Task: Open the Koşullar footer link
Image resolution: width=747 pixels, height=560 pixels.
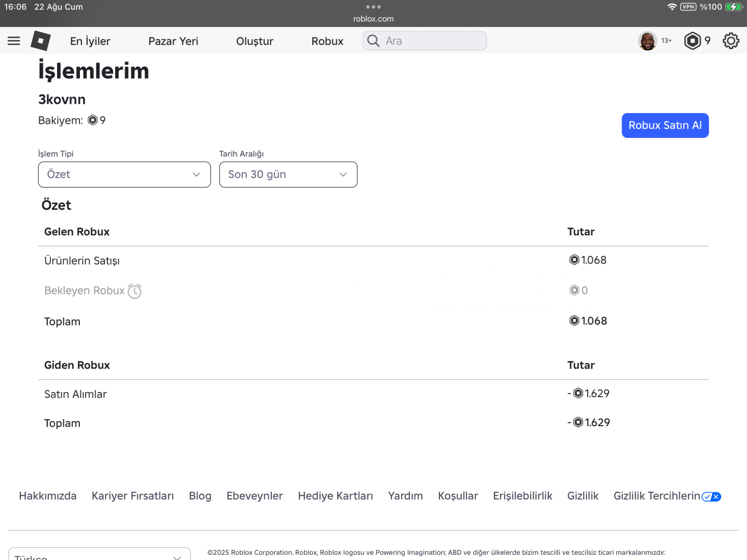Action: click(458, 496)
